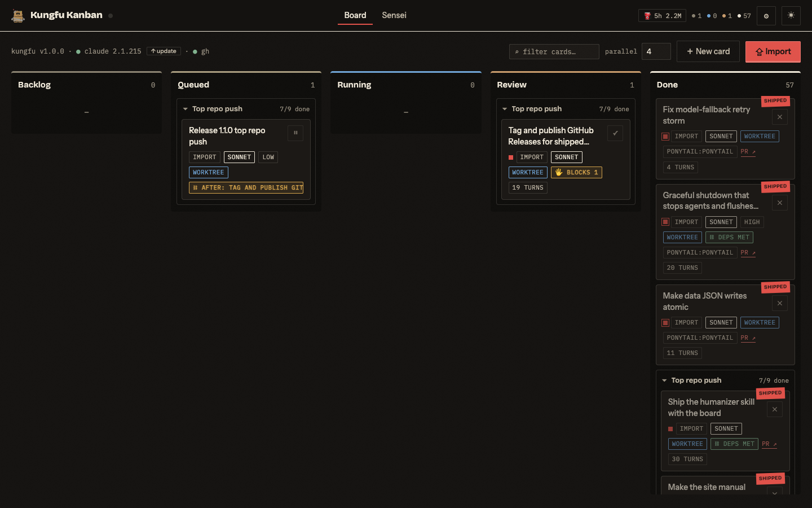Click the gh status indicator

click(x=201, y=51)
